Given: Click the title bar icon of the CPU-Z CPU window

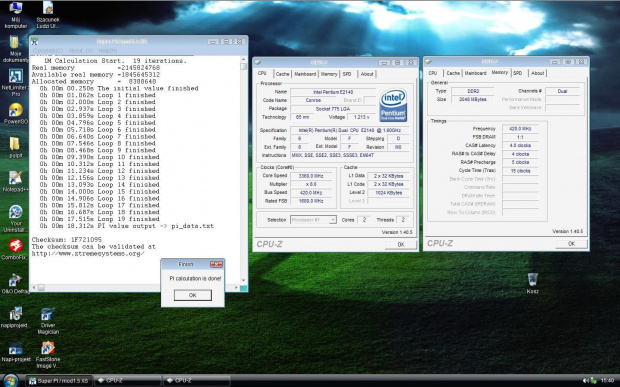Looking at the screenshot, I should pyautogui.click(x=258, y=62).
